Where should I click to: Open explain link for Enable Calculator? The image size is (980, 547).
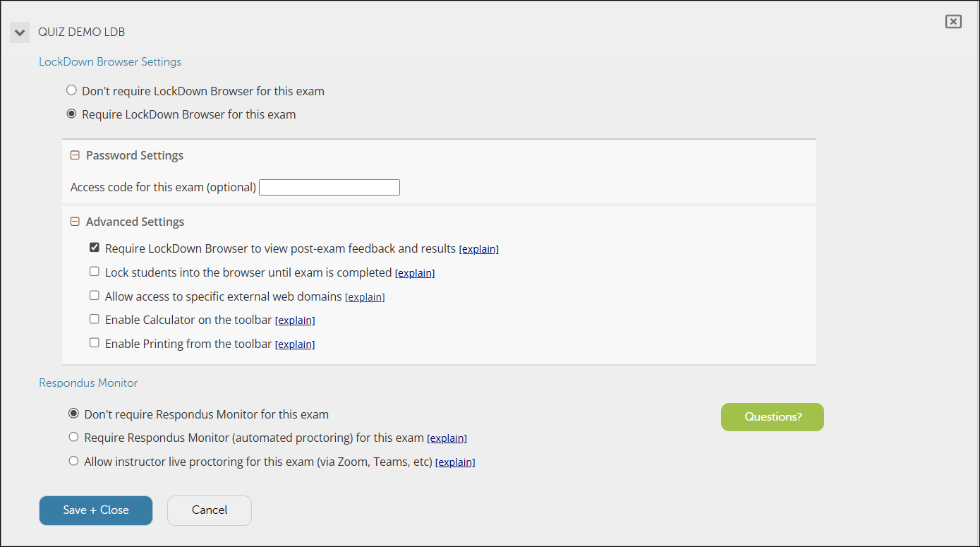click(295, 320)
